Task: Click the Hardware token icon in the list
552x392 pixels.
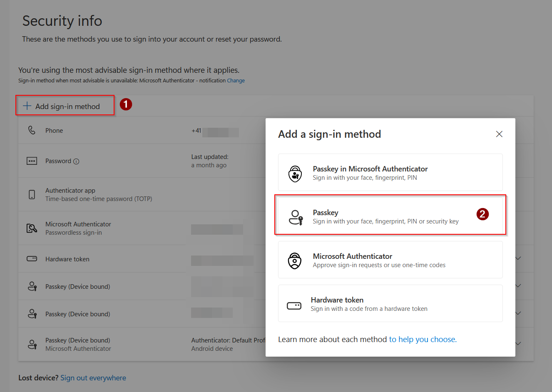Action: click(x=32, y=259)
